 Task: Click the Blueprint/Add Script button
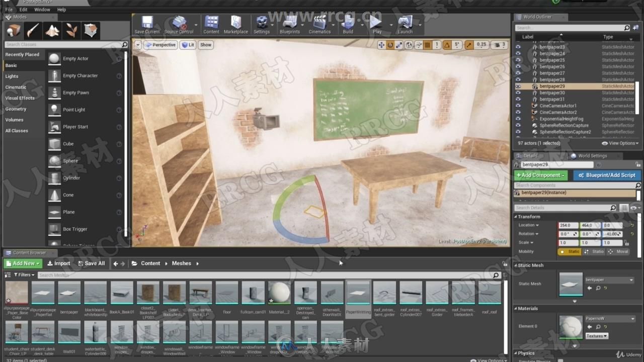click(x=607, y=175)
